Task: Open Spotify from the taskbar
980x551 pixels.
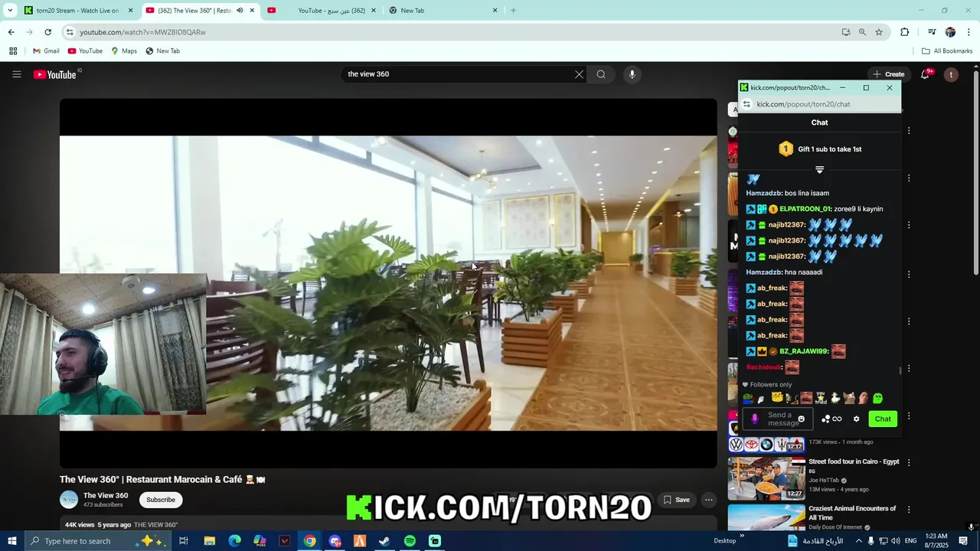Action: 410,541
